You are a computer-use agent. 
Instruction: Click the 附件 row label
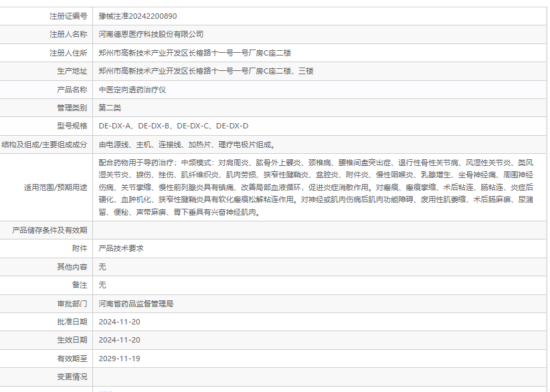pyautogui.click(x=80, y=248)
